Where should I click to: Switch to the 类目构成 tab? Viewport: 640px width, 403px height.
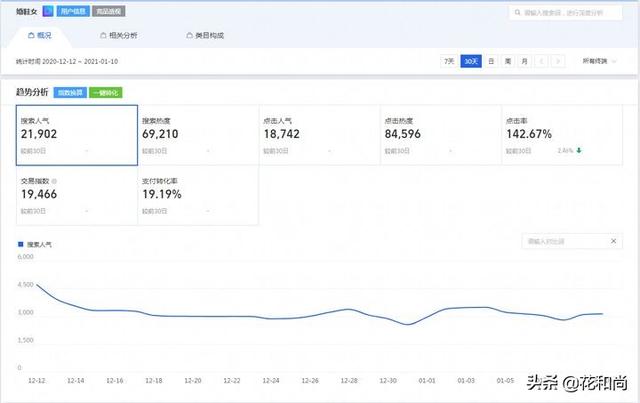click(204, 35)
